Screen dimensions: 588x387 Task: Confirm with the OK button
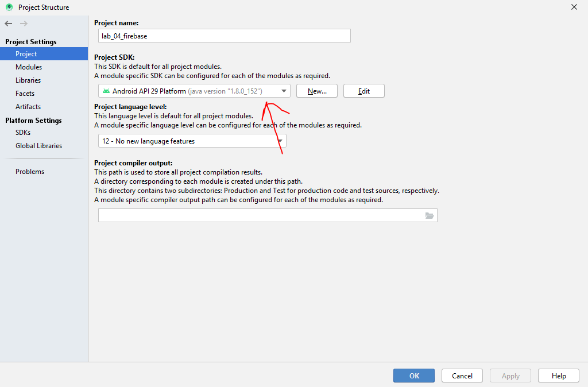(414, 376)
